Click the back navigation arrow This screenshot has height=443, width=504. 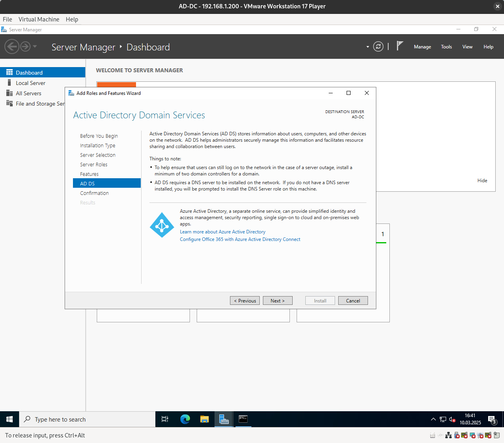pyautogui.click(x=12, y=47)
